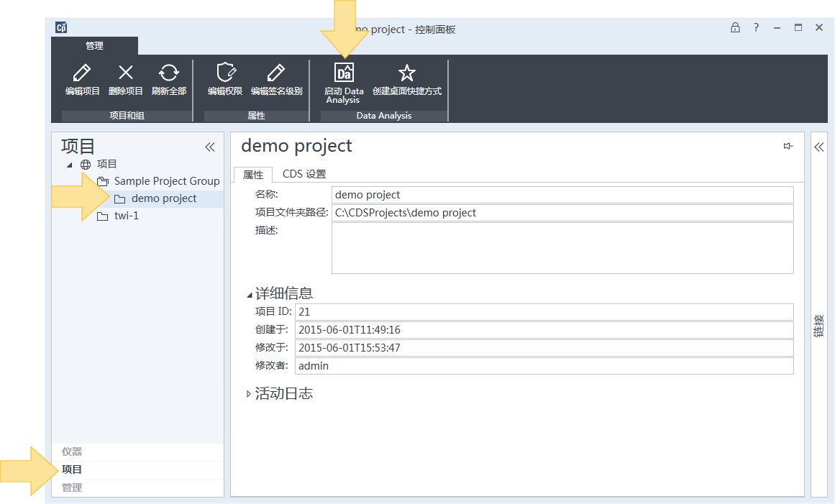This screenshot has width=835, height=504.
Task: Click the pin icon beside demo project heading
Action: pos(788,146)
